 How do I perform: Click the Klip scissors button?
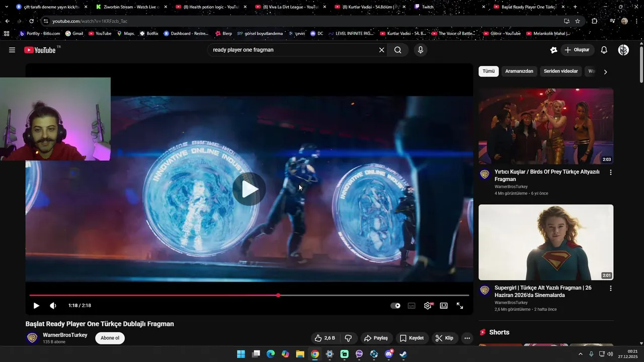click(x=444, y=338)
